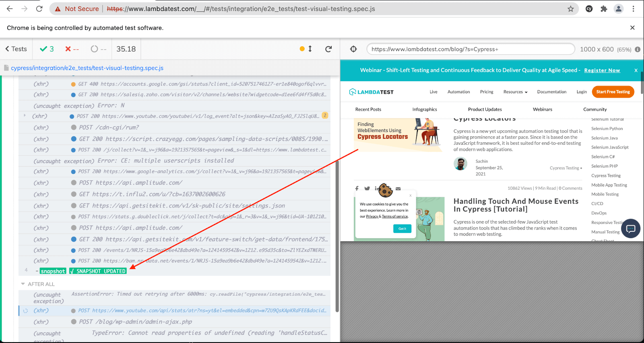Open Chrome three-dot menu
The width and height of the screenshot is (644, 343).
(633, 9)
